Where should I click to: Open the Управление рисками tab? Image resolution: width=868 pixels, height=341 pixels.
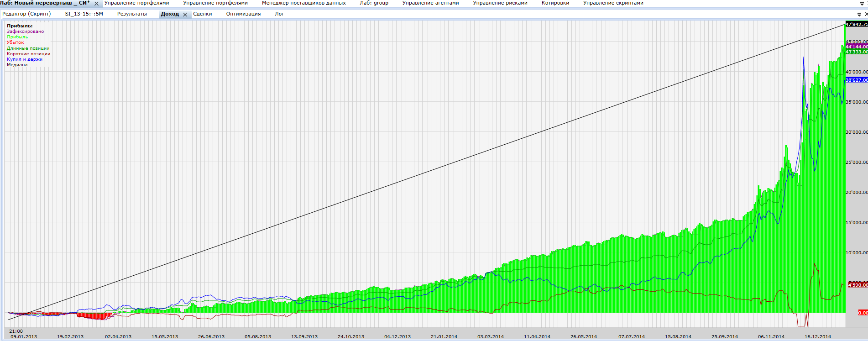point(500,3)
